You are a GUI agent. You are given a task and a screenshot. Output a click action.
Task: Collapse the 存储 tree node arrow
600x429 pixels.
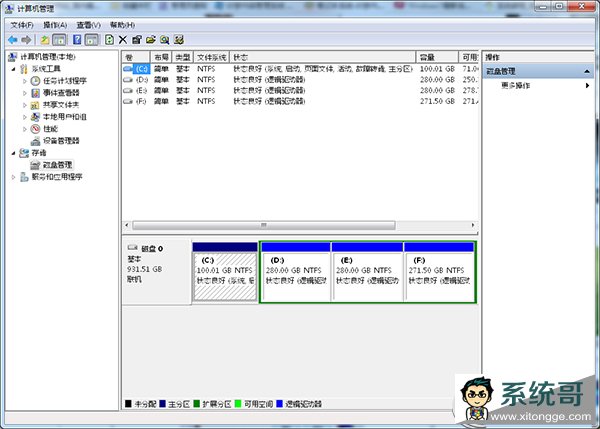click(x=14, y=153)
